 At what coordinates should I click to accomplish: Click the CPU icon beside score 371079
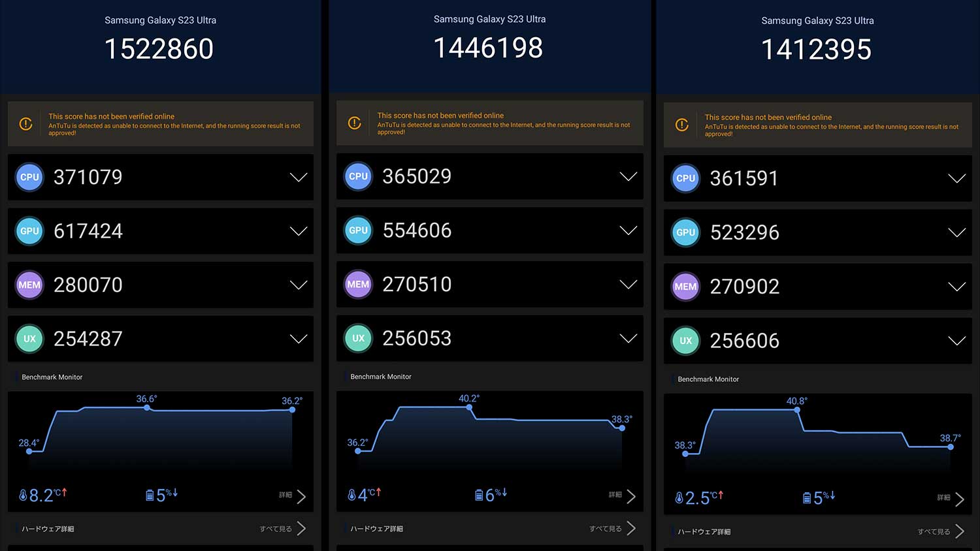[29, 177]
